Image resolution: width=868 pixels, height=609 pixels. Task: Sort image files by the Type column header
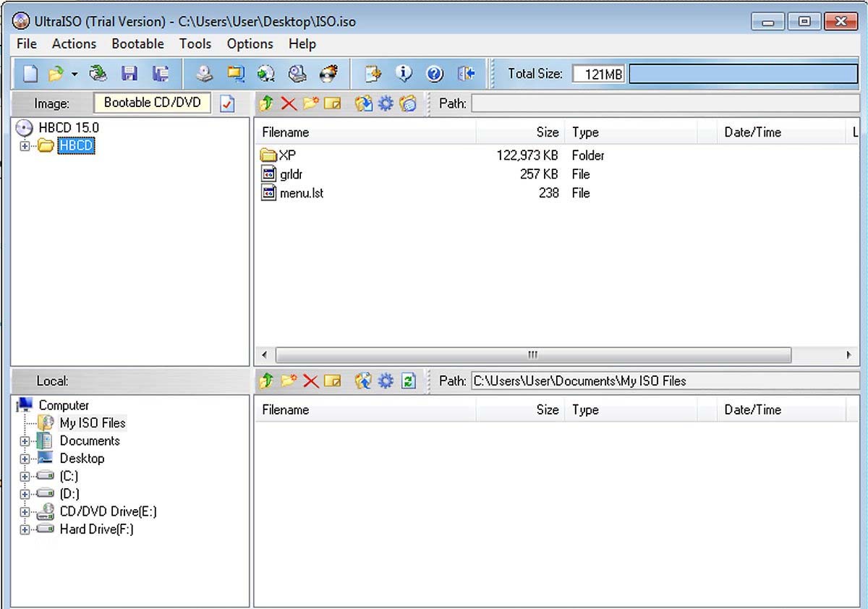[631, 132]
